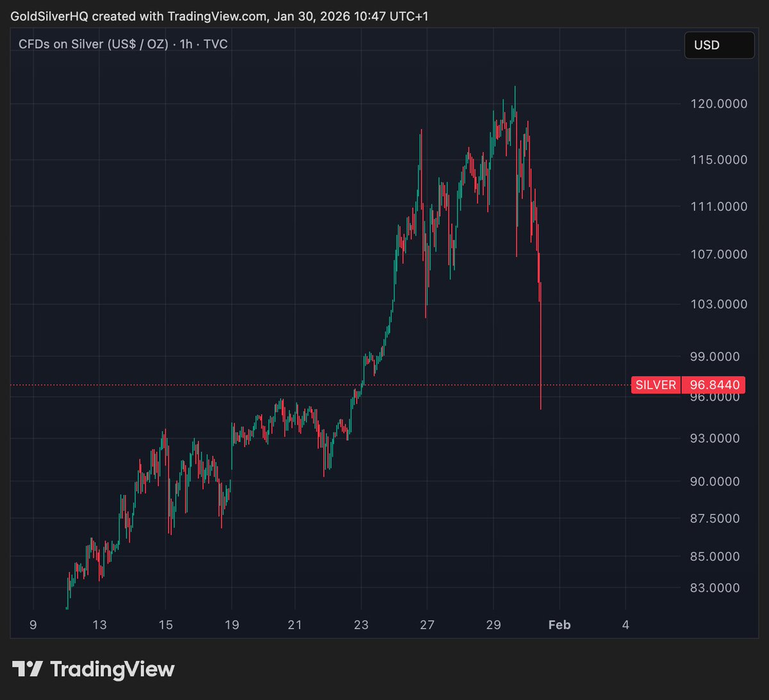Click the 93.0000 price axis label

[x=715, y=439]
